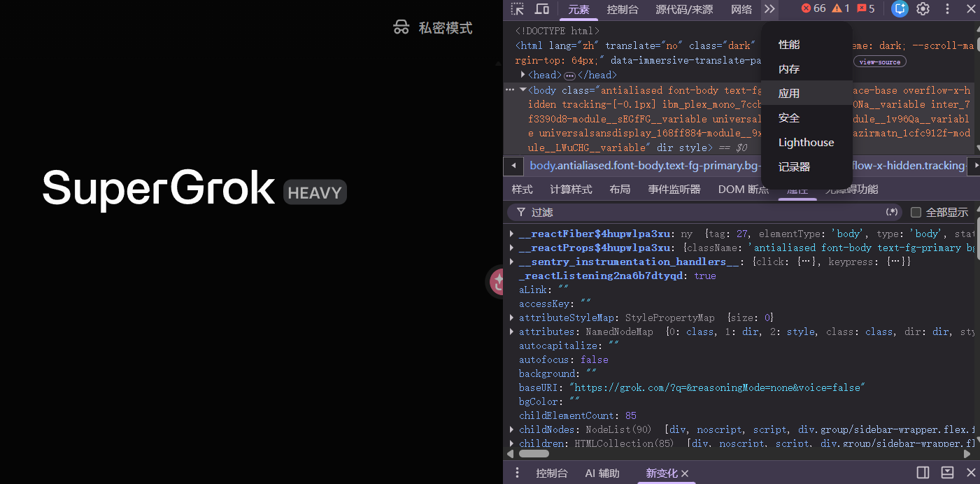The height and width of the screenshot is (484, 980).
Task: Click the view-source link badge
Action: [879, 62]
